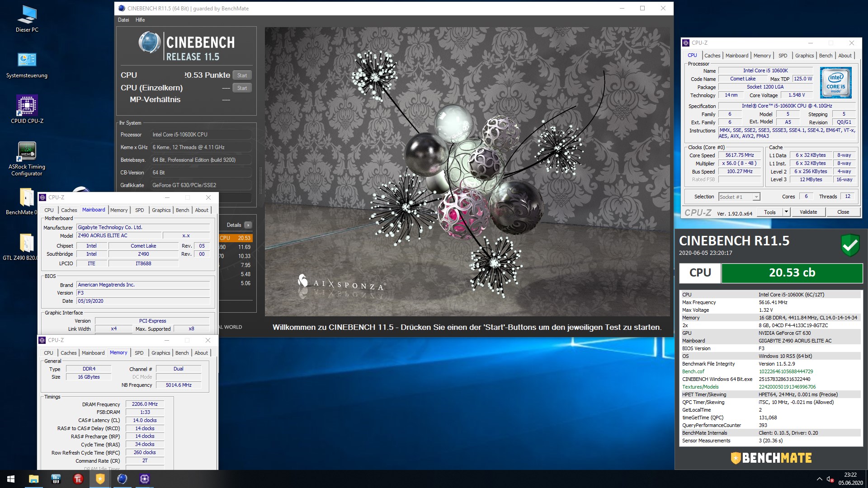Click the Validate button in CPU-Z
The width and height of the screenshot is (868, 488).
coord(808,212)
